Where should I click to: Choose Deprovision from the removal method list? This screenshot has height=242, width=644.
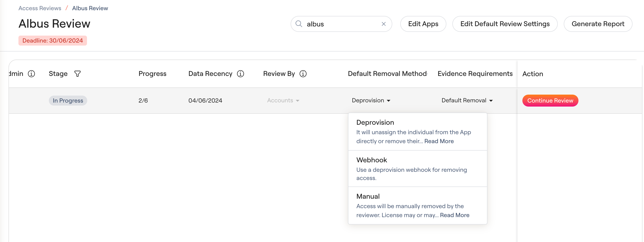(x=417, y=132)
